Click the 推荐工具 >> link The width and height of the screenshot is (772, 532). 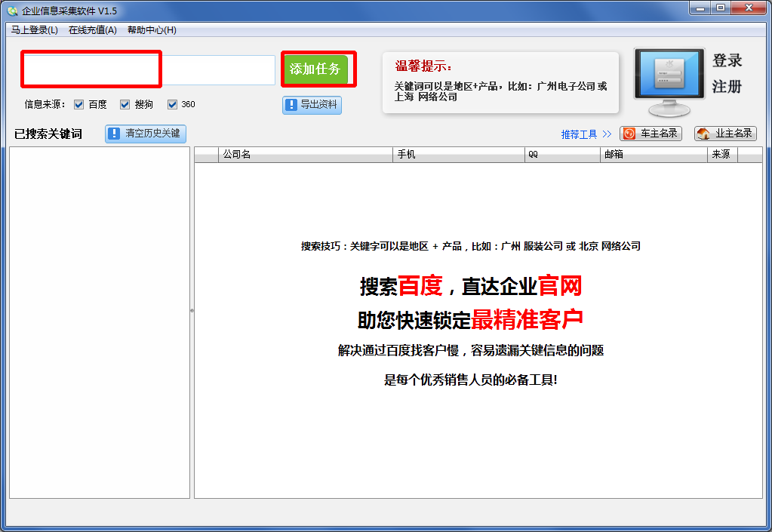pyautogui.click(x=586, y=134)
